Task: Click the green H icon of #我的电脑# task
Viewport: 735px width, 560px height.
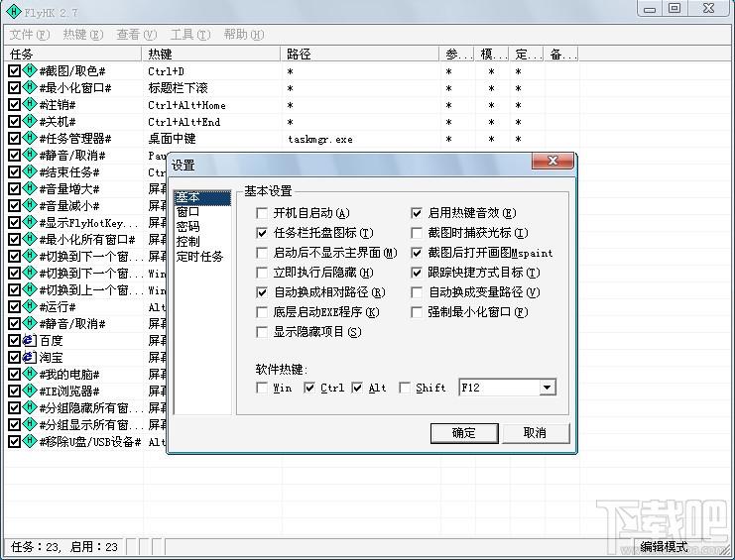Action: click(30, 374)
